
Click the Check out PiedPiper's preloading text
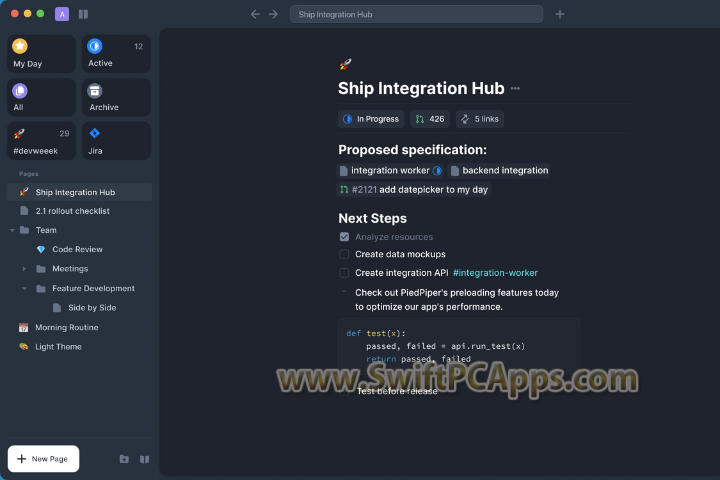457,299
